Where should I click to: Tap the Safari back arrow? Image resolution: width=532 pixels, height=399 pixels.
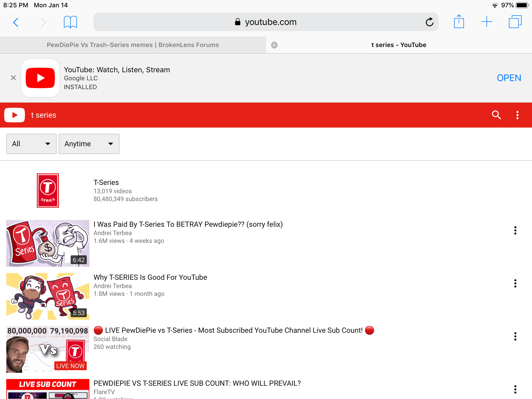[16, 22]
